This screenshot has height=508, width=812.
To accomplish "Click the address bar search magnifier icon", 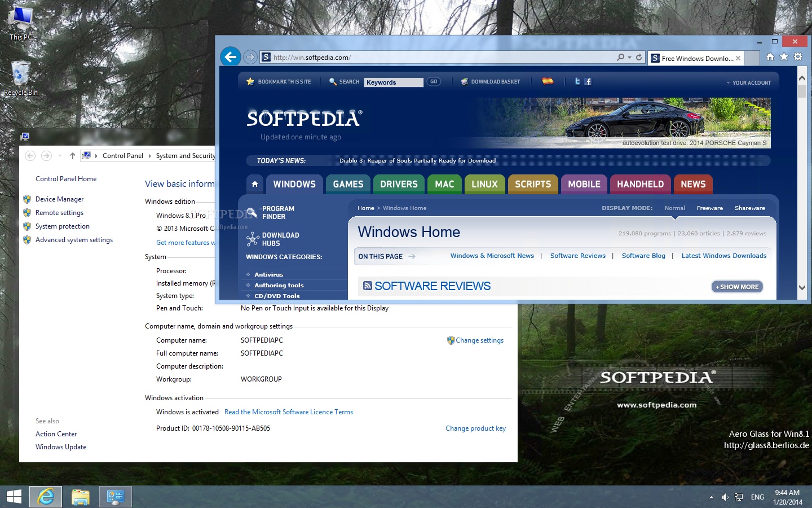I will coord(621,57).
